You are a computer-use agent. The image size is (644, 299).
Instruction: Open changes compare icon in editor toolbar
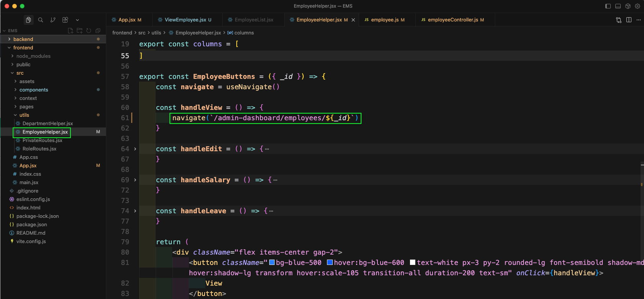click(619, 20)
